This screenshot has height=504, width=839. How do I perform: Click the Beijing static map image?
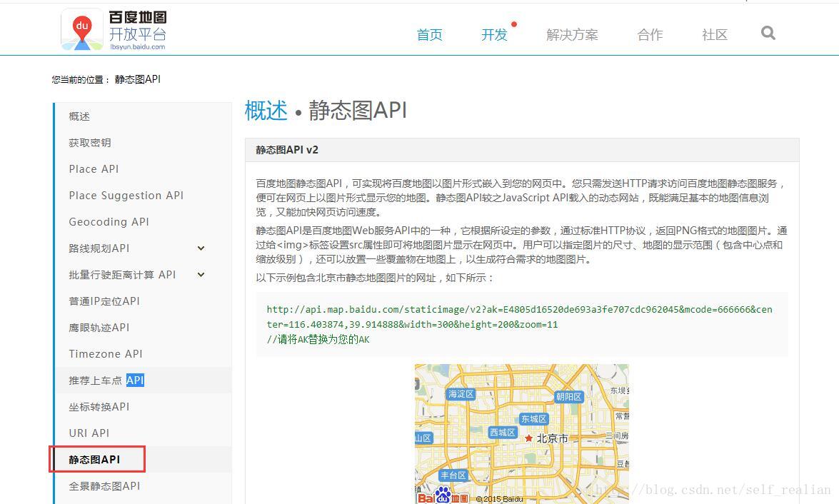(522, 434)
